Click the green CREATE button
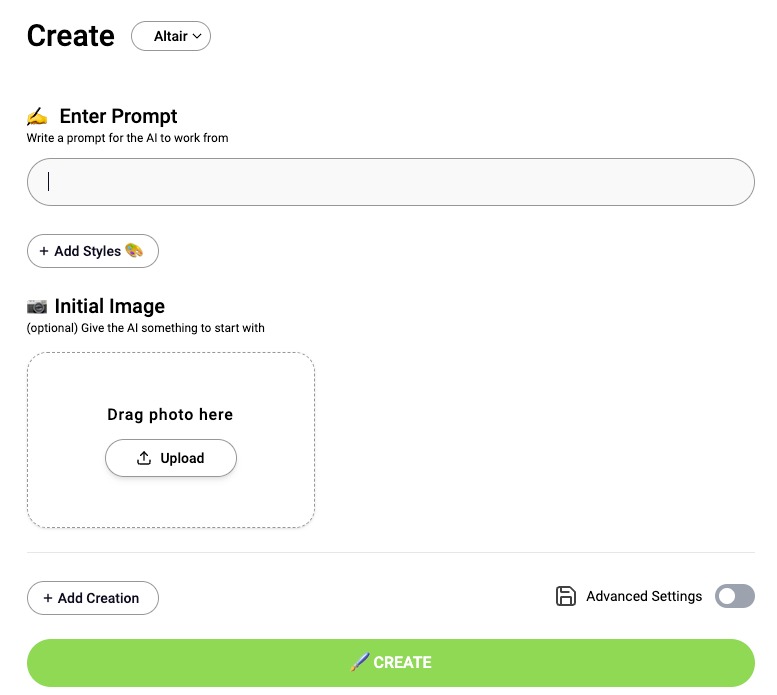 point(390,663)
